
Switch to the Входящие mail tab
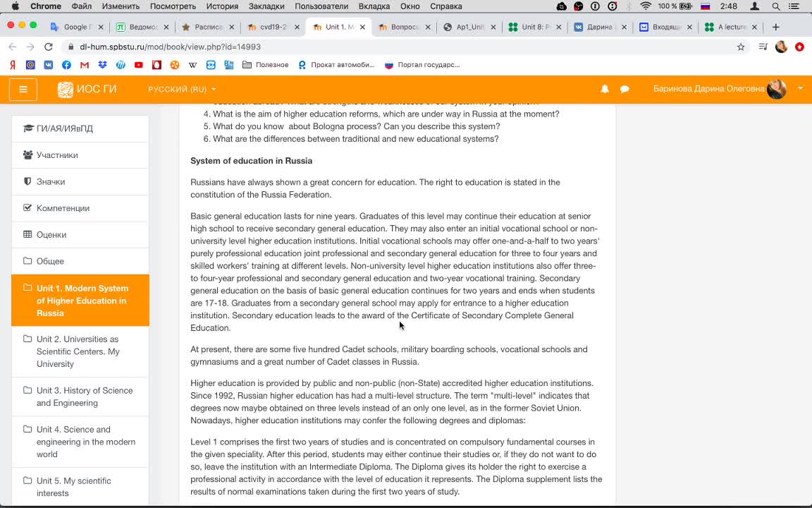[665, 27]
